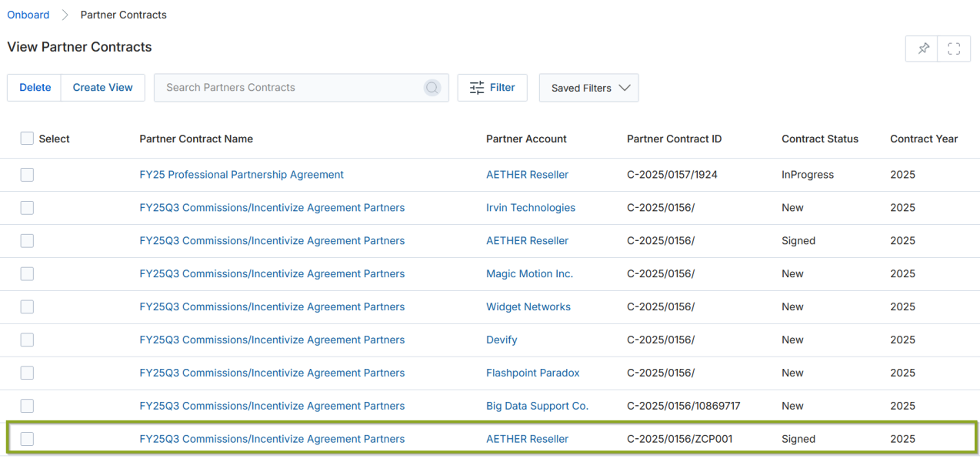Tick the Magic Motion Inc. row checkbox

27,274
